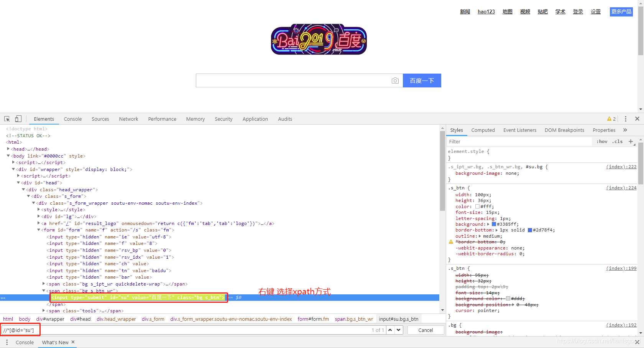Click the camera image search icon
The height and width of the screenshot is (348, 644).
[x=395, y=80]
